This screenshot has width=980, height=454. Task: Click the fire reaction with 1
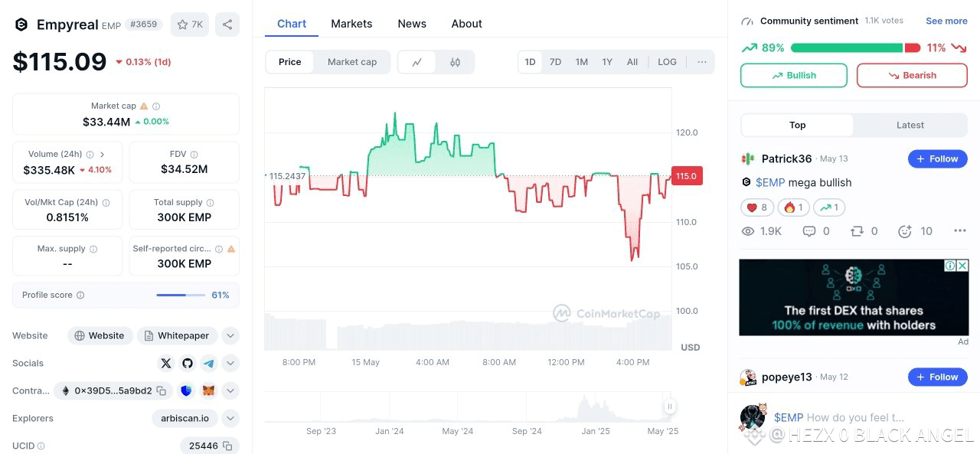coord(793,207)
